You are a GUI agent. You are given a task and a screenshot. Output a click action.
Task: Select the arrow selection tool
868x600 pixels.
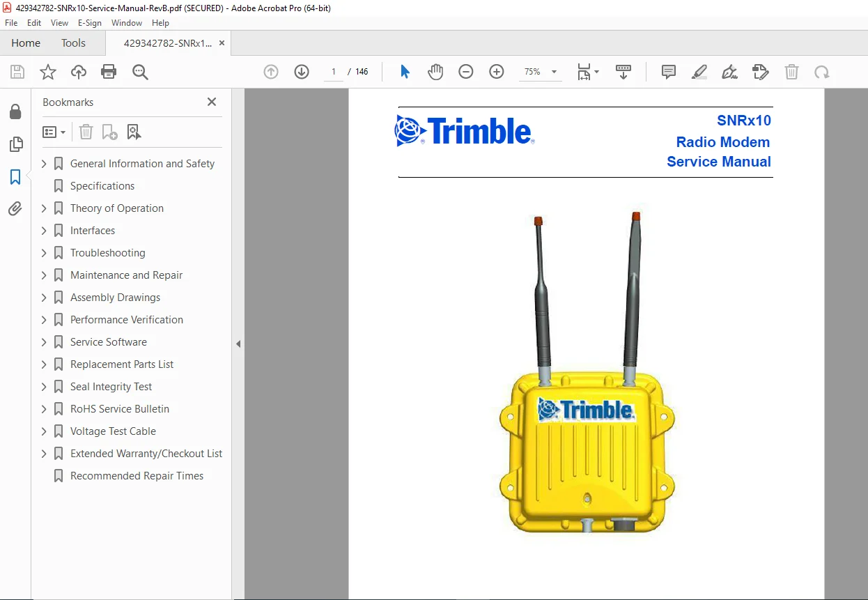click(x=405, y=72)
